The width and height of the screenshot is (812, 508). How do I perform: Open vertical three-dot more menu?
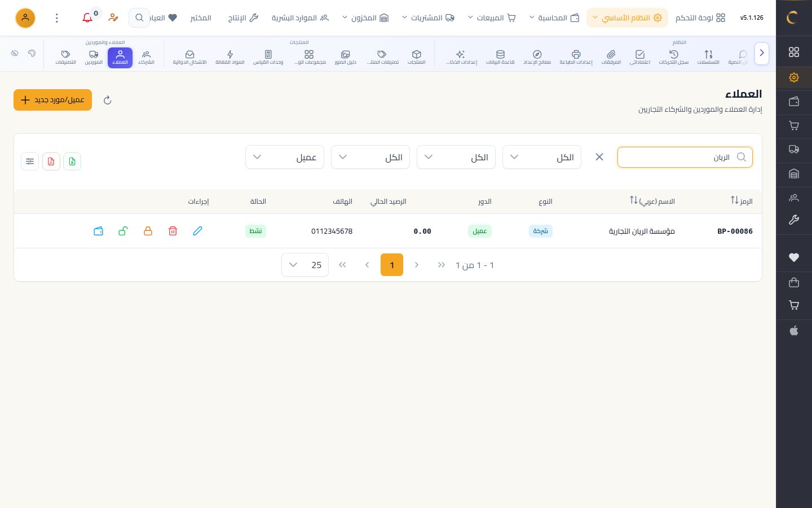pyautogui.click(x=56, y=18)
